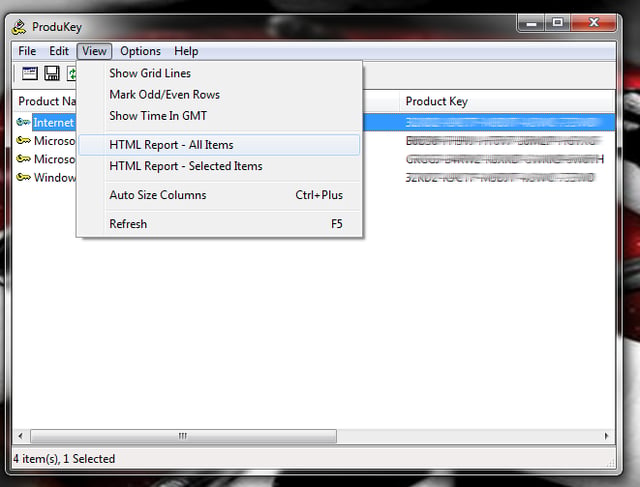Toggle Show Time In GMT option
This screenshot has height=487, width=640.
click(x=220, y=116)
